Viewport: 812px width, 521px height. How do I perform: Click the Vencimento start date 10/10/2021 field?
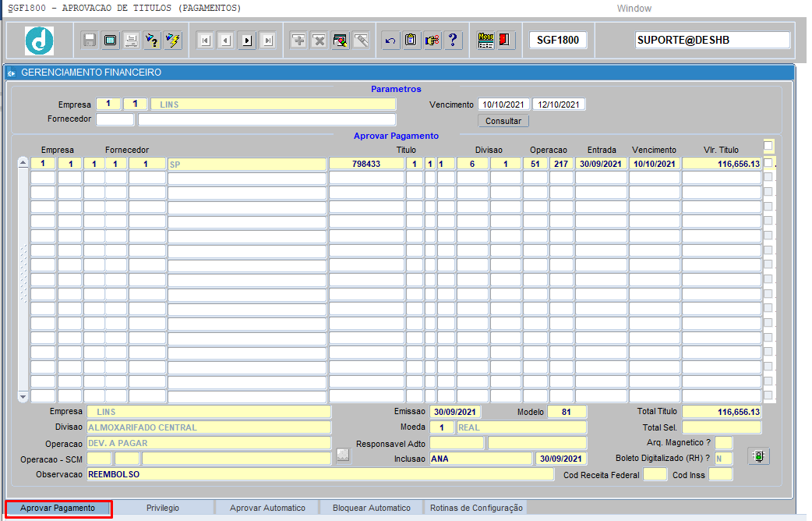(503, 105)
